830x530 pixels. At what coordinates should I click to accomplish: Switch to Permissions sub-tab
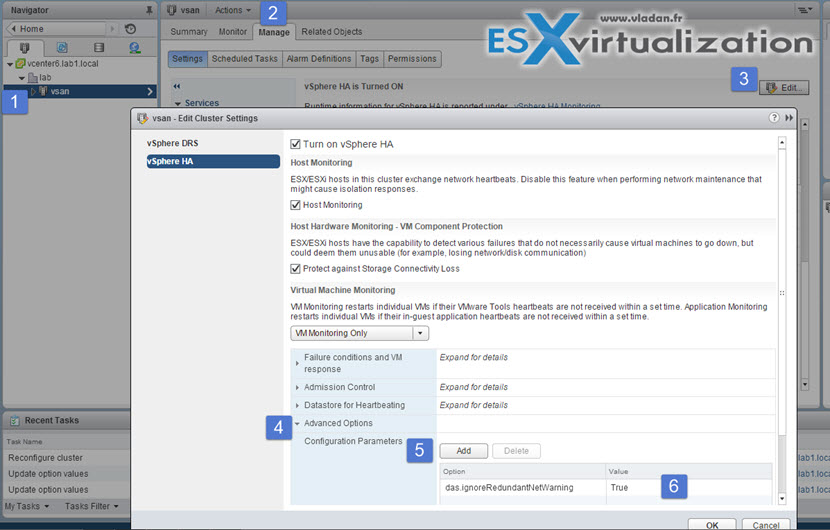412,59
